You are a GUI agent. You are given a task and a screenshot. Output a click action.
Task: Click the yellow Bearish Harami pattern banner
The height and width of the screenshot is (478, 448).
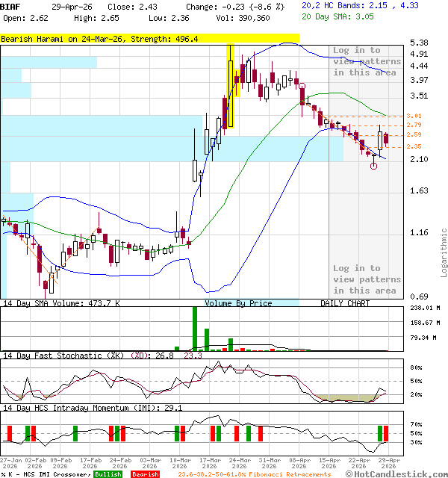tap(149, 38)
